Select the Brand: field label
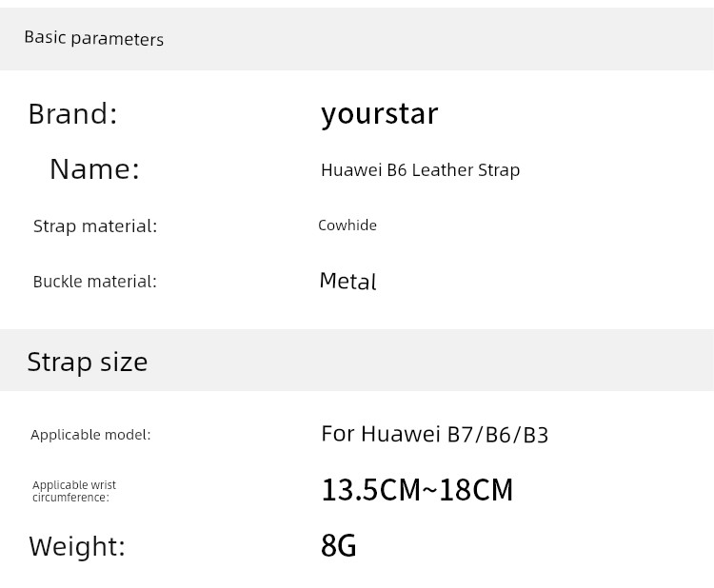The height and width of the screenshot is (588, 714). (72, 114)
